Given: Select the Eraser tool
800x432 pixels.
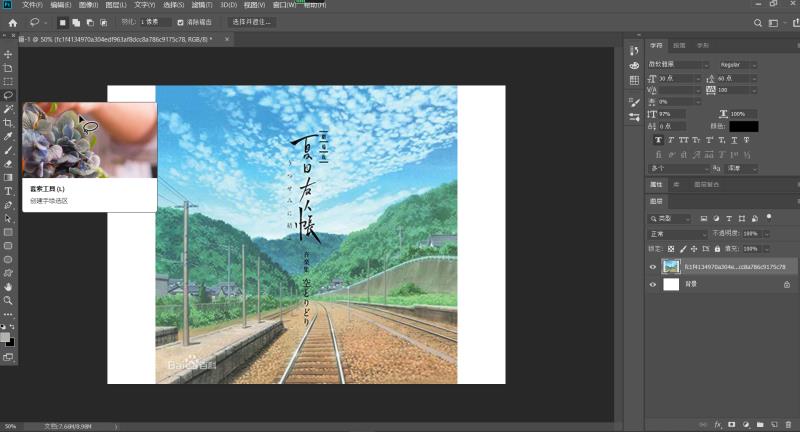Looking at the screenshot, I should click(8, 164).
